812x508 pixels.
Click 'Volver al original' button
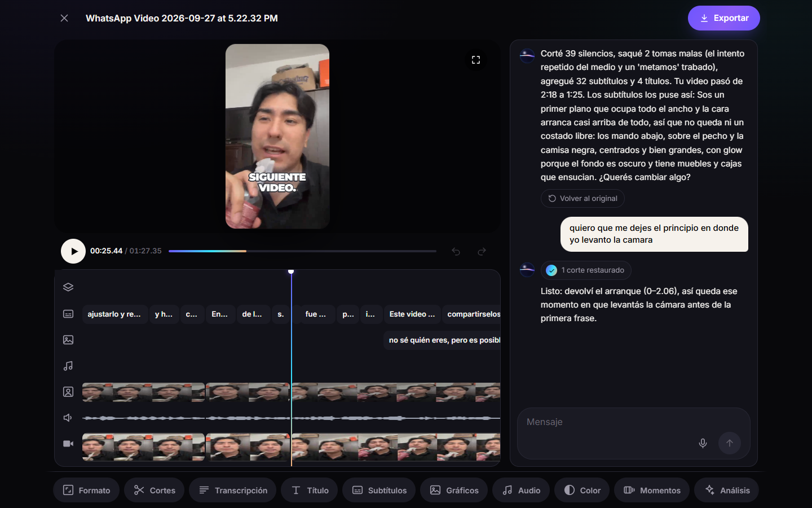point(582,199)
